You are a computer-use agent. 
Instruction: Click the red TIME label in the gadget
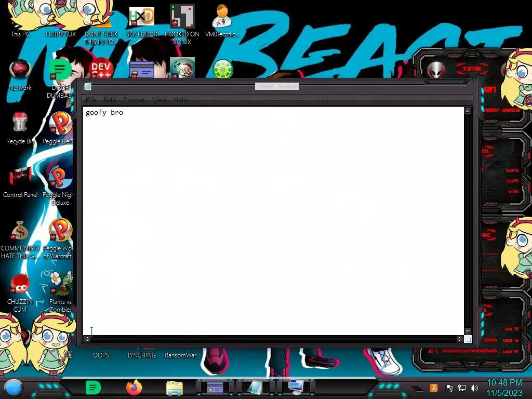(x=472, y=69)
